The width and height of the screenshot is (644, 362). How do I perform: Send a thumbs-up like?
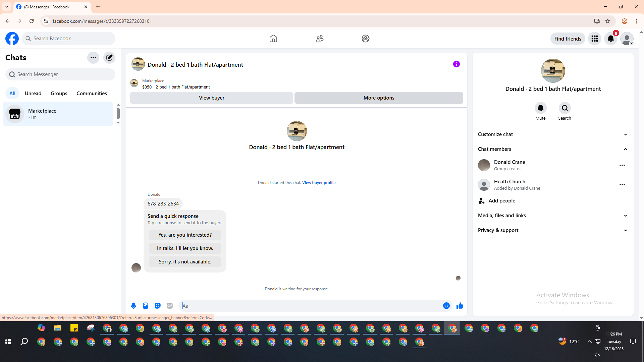460,306
